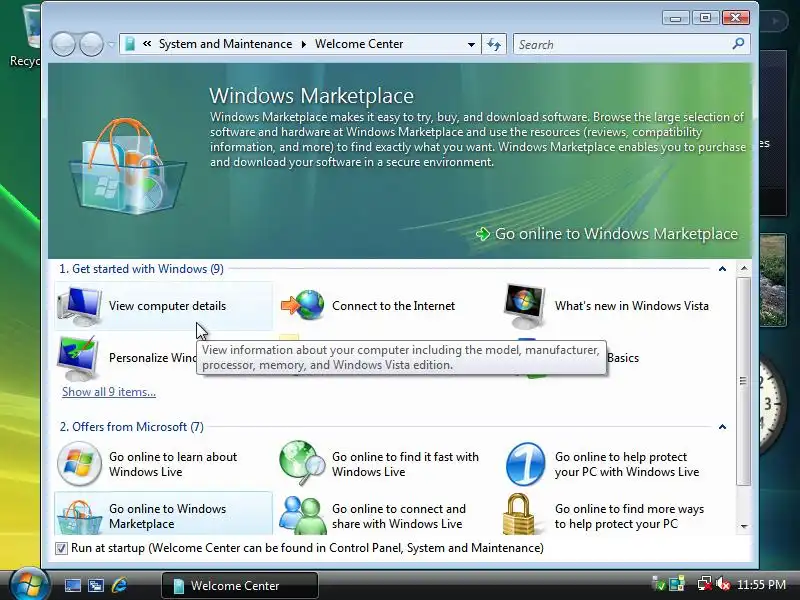
Task: Click the Switch between windows quick launch icon
Action: (95, 585)
